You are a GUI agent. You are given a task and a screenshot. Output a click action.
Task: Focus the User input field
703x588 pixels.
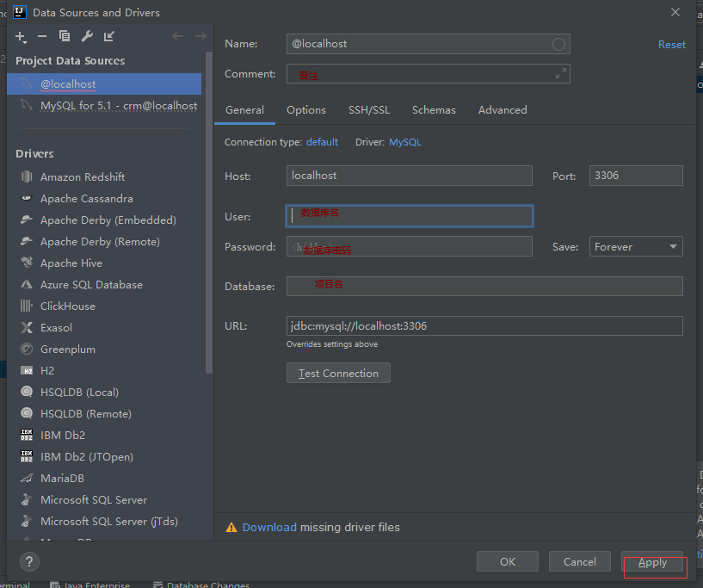410,216
